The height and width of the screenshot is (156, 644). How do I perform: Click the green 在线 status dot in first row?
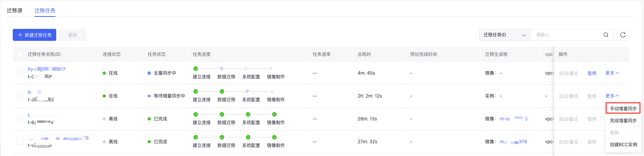pos(104,73)
